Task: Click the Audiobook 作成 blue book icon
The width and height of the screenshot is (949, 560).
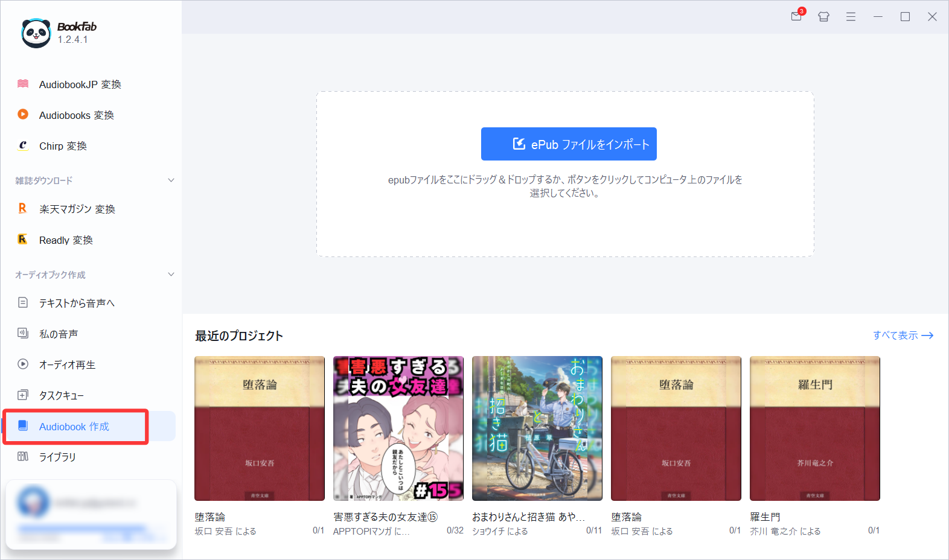Action: point(23,425)
